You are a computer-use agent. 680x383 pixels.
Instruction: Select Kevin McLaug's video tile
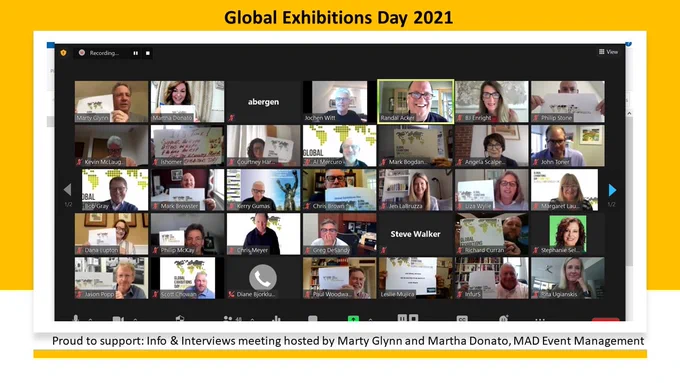(111, 146)
